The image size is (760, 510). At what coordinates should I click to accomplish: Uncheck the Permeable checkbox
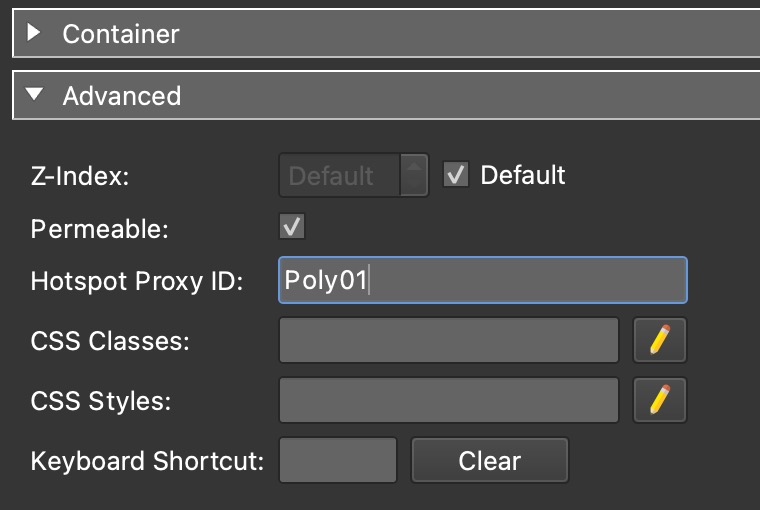(x=292, y=228)
